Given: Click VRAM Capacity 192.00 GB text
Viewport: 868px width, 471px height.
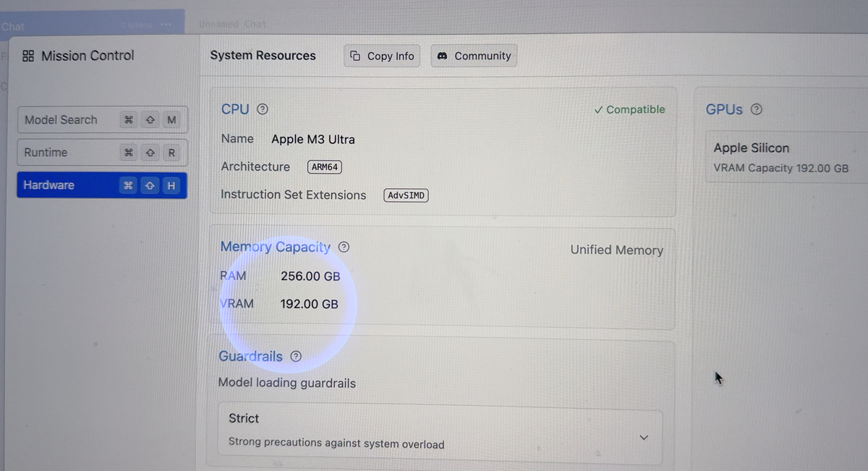Looking at the screenshot, I should (x=781, y=168).
